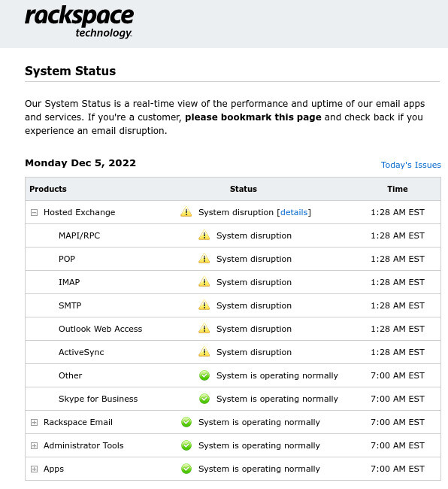Screen dimensions: 448x489
Task: Click the POP row 1:28 AM EST time
Action: (x=397, y=259)
